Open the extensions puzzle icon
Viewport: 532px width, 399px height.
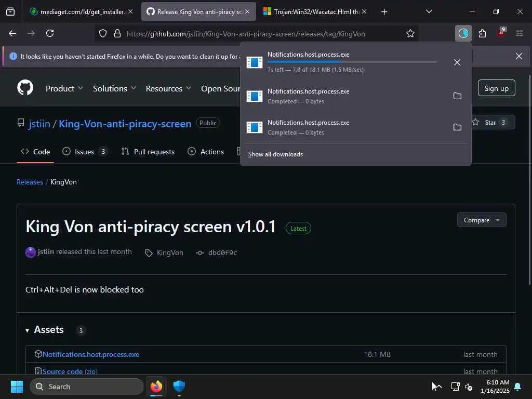point(482,33)
